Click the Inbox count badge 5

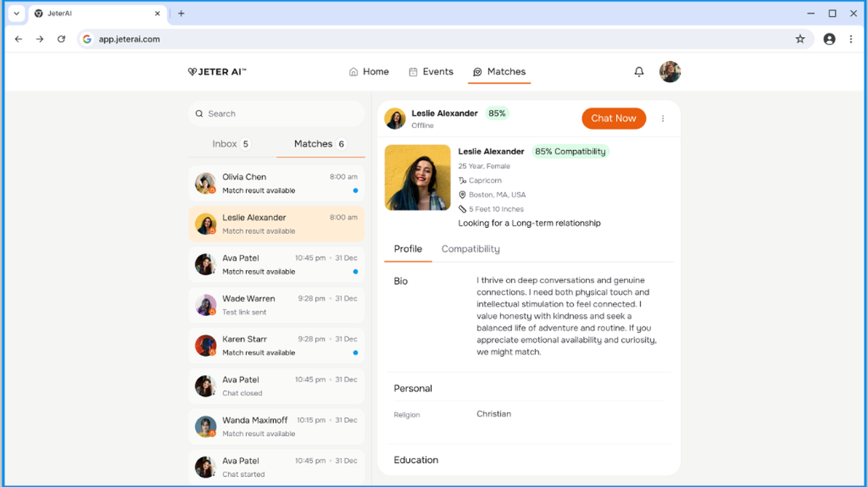click(x=245, y=144)
